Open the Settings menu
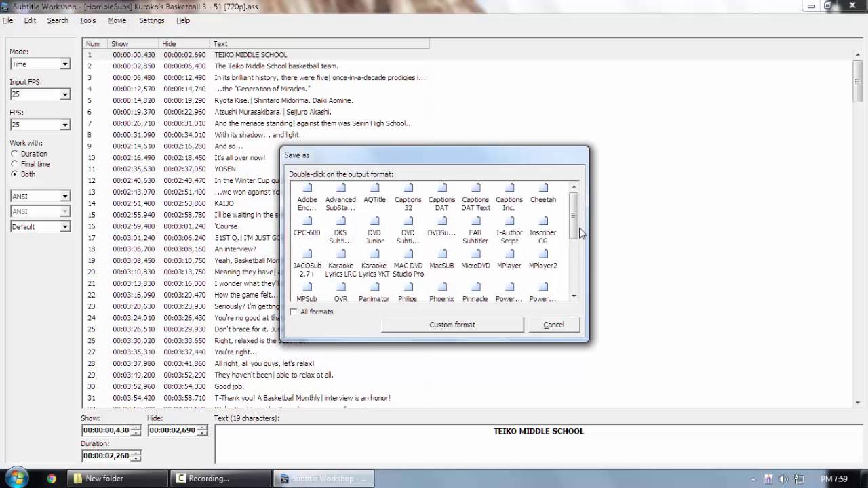The width and height of the screenshot is (868, 488). (x=152, y=20)
